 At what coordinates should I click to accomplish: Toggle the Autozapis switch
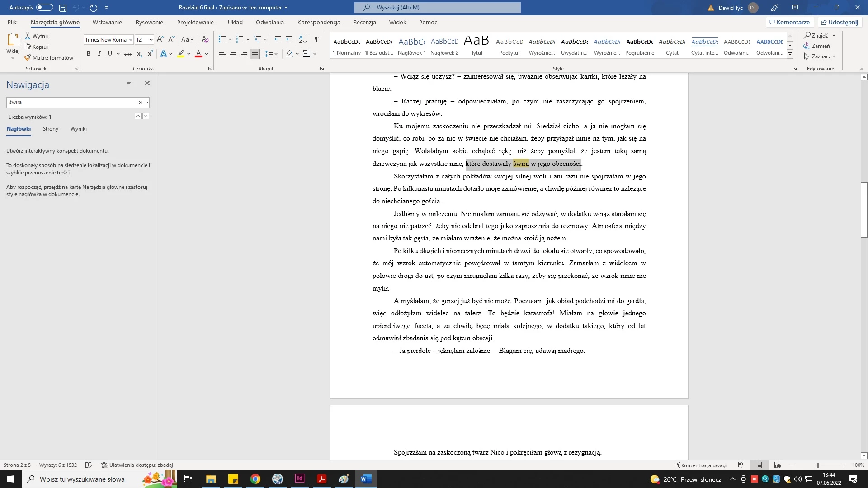[x=44, y=8]
